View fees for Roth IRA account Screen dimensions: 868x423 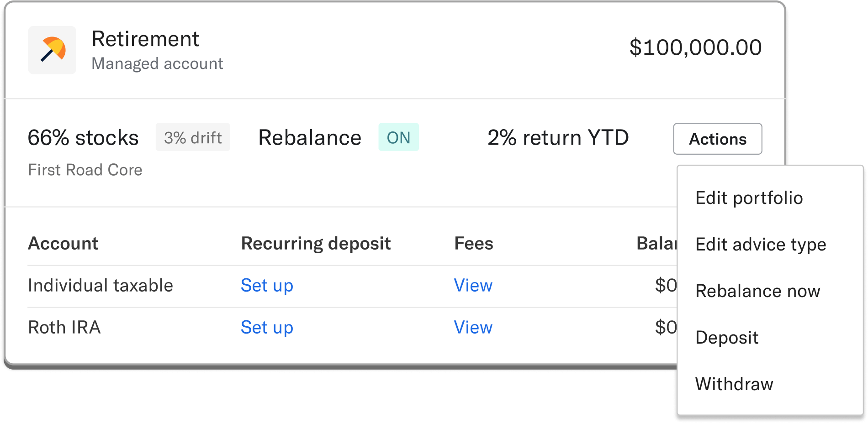click(473, 327)
